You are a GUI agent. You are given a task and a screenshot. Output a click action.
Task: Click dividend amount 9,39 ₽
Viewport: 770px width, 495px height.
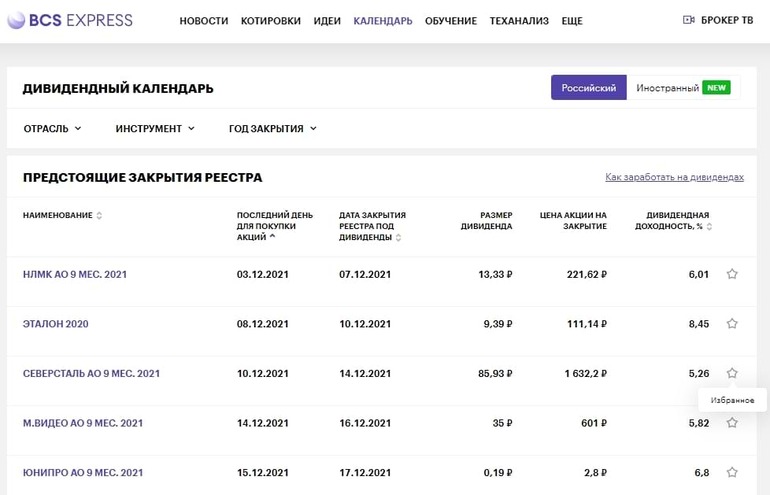[498, 324]
